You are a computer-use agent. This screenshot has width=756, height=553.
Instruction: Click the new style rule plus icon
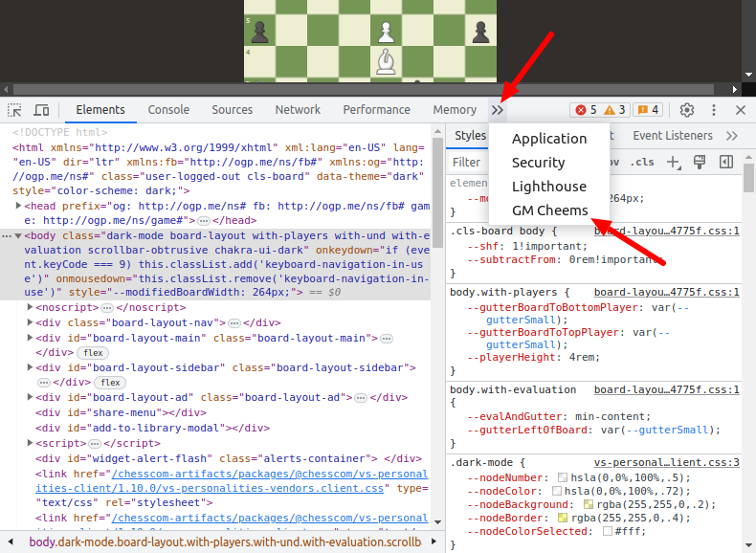673,163
